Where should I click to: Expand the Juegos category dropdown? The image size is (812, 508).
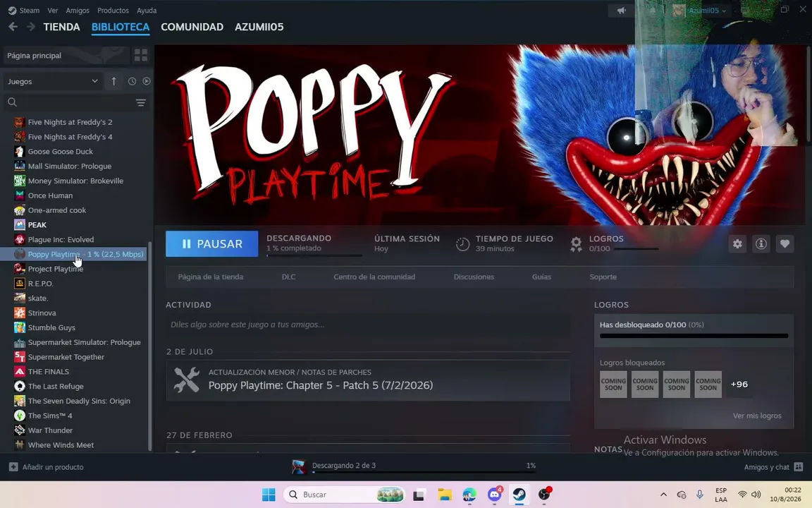(52, 81)
